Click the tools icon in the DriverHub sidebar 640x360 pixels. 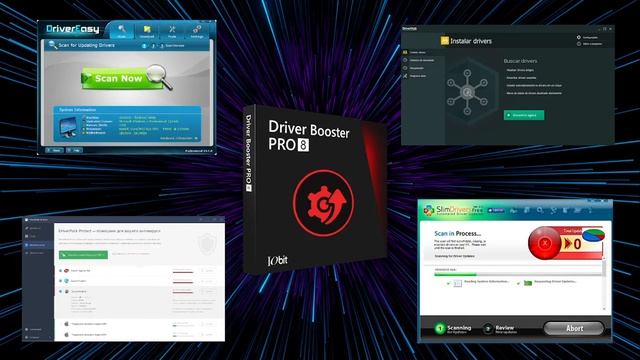point(405,76)
